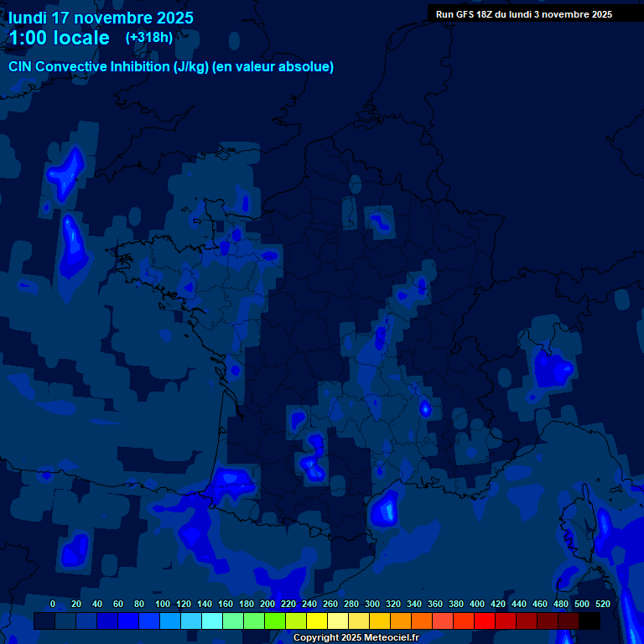Click the darkest navy swatch at legend's left end

(44, 621)
